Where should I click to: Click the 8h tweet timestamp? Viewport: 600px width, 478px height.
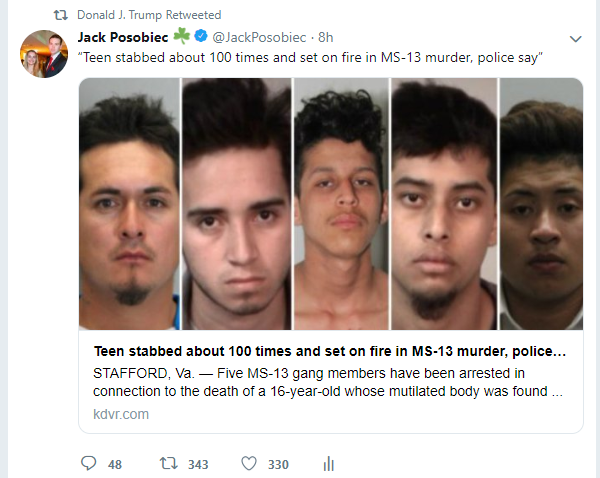pyautogui.click(x=326, y=37)
